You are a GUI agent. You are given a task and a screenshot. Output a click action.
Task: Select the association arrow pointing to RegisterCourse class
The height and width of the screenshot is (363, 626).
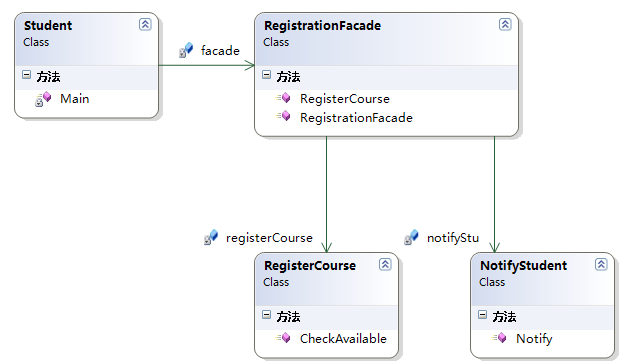(327, 194)
